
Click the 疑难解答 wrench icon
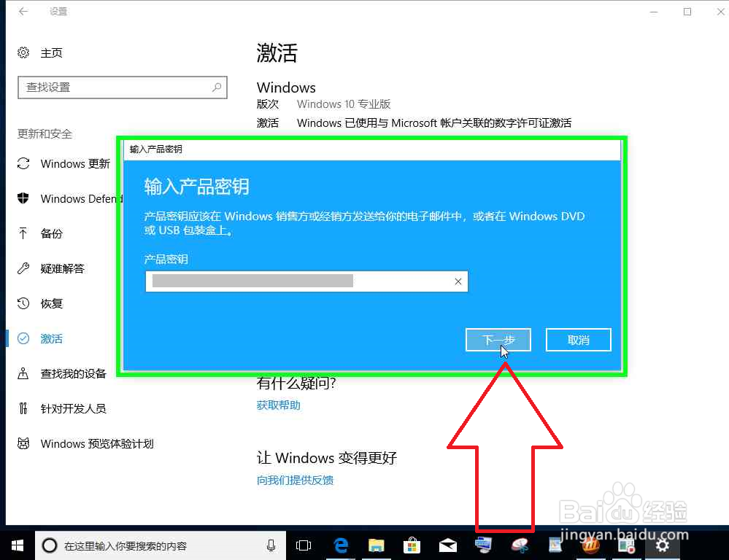23,268
